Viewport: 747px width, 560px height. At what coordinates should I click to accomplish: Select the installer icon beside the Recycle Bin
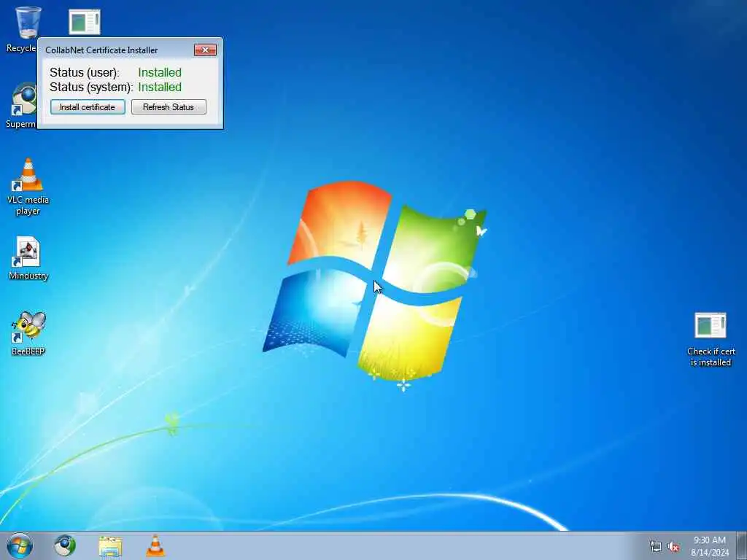85,22
